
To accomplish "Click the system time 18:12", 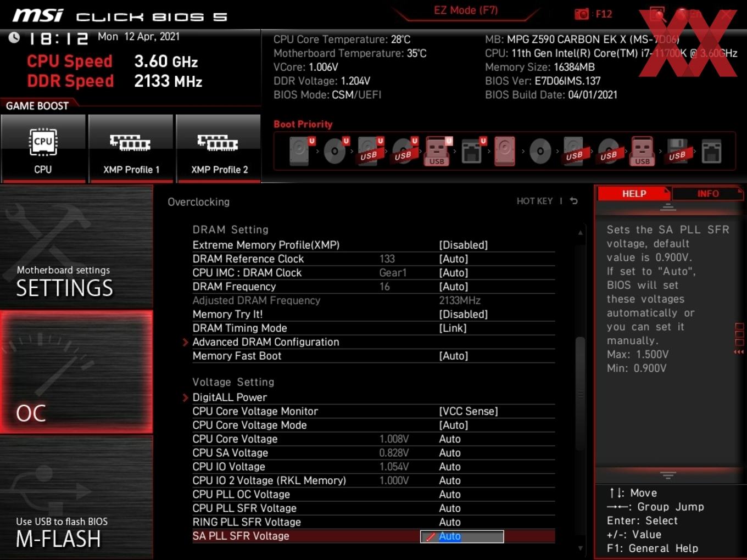I will [58, 38].
